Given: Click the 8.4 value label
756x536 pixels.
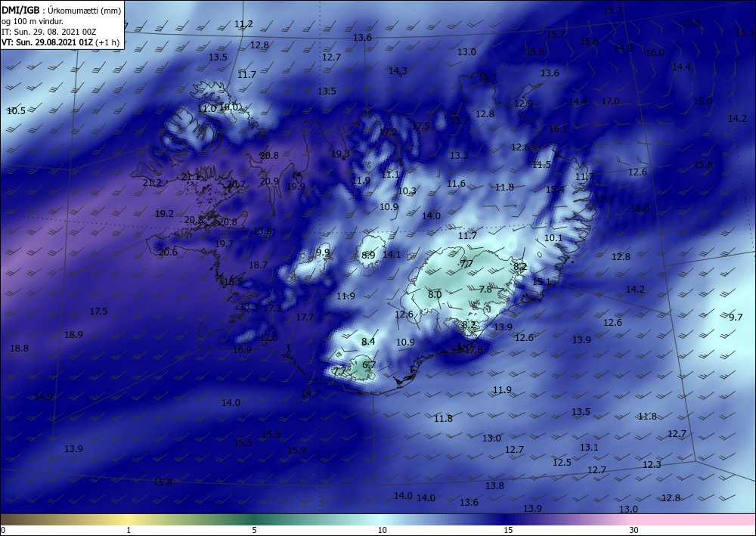Looking at the screenshot, I should pos(368,341).
